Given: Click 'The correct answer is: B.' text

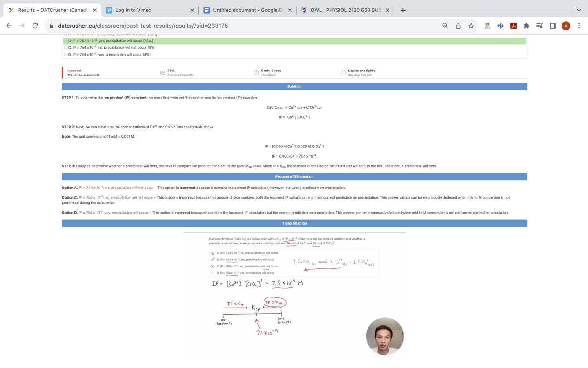Looking at the screenshot, I should coord(84,75).
